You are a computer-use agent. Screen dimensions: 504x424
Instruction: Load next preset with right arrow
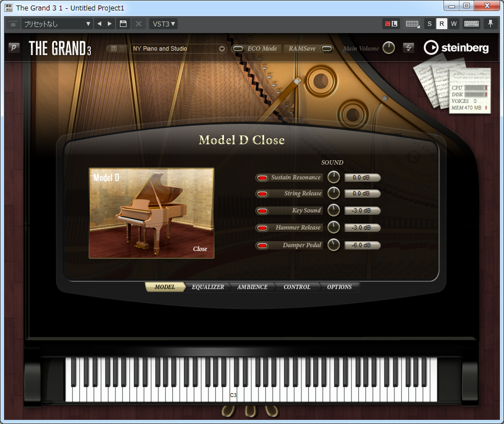[x=109, y=24]
